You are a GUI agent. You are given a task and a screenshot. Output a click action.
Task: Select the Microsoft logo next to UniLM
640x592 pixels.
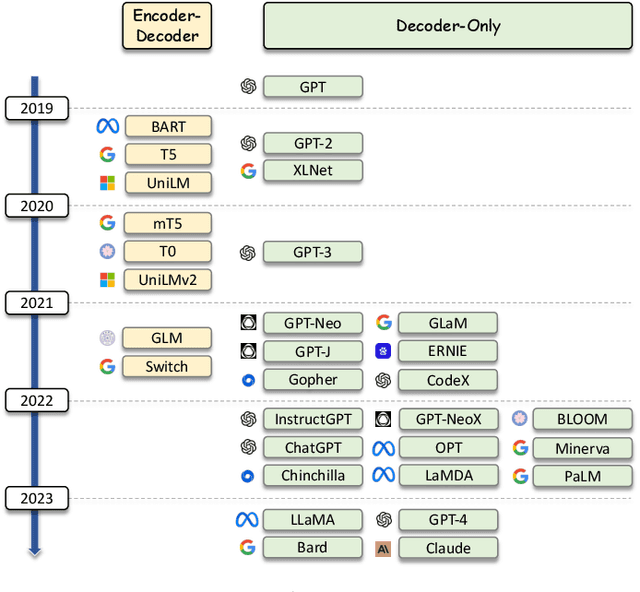coord(107,183)
